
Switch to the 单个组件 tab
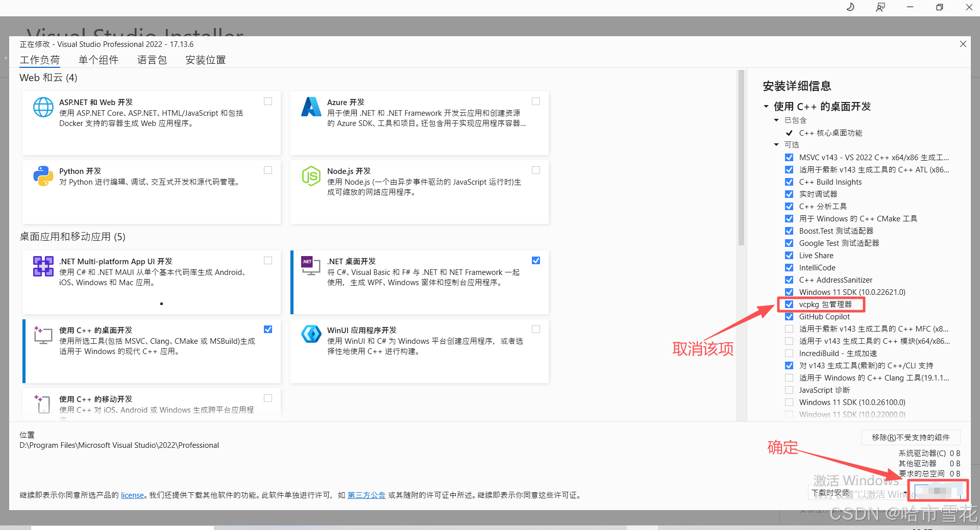coord(99,60)
